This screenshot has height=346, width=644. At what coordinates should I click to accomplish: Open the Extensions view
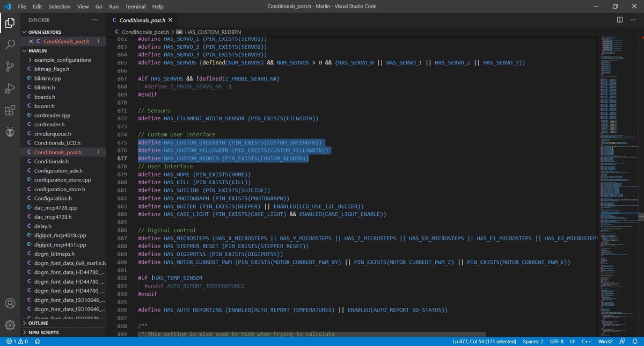[x=10, y=111]
